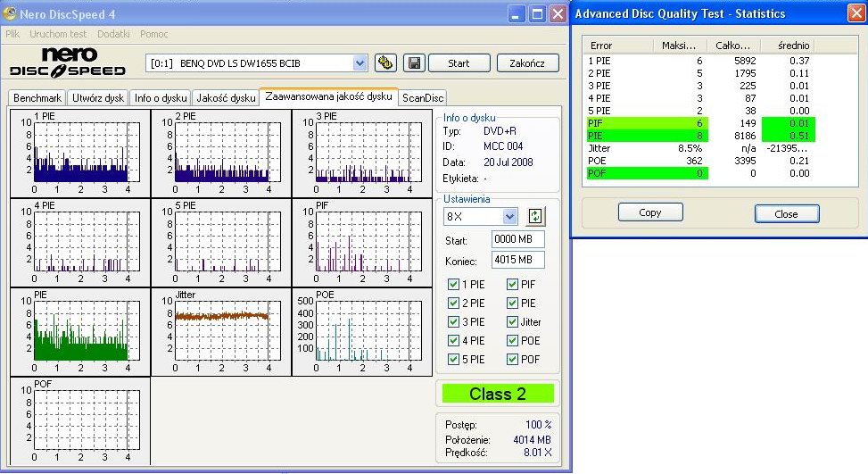This screenshot has height=474, width=868.
Task: Select the 3 PIE row in Statistics
Action: (700, 86)
